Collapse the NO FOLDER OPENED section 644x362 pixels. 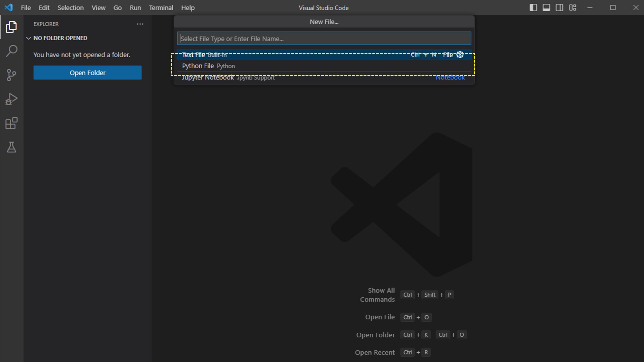[x=28, y=38]
